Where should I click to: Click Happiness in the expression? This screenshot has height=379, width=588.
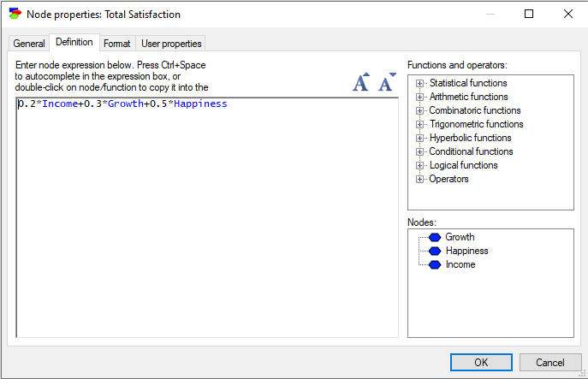click(x=200, y=104)
